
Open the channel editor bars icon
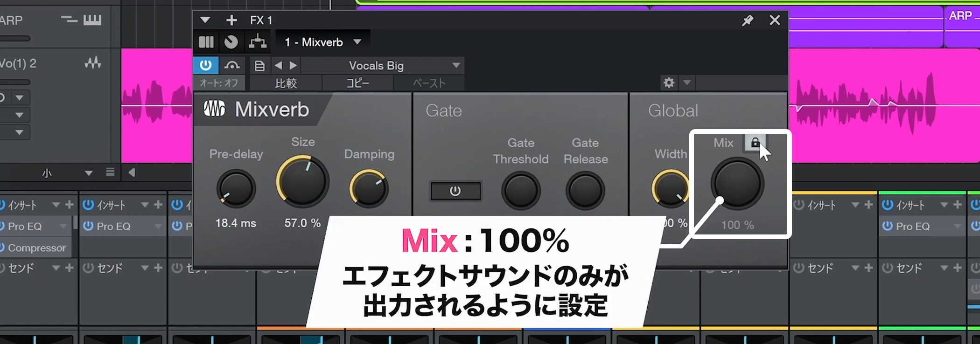pos(206,42)
